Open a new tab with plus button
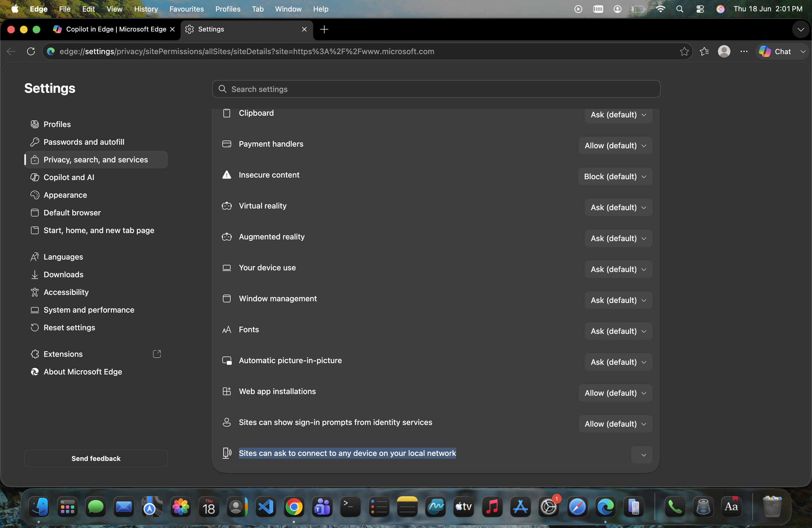Image resolution: width=812 pixels, height=528 pixels. (x=324, y=29)
